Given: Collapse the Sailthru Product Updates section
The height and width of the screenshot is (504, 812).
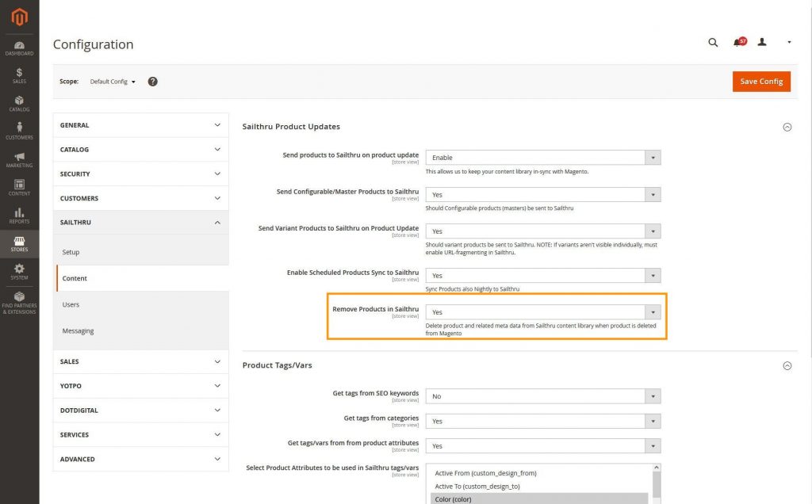Looking at the screenshot, I should click(787, 127).
